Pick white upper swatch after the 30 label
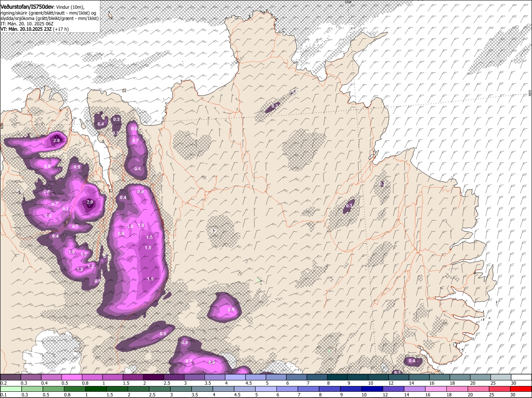The height and width of the screenshot is (398, 532). point(521,377)
